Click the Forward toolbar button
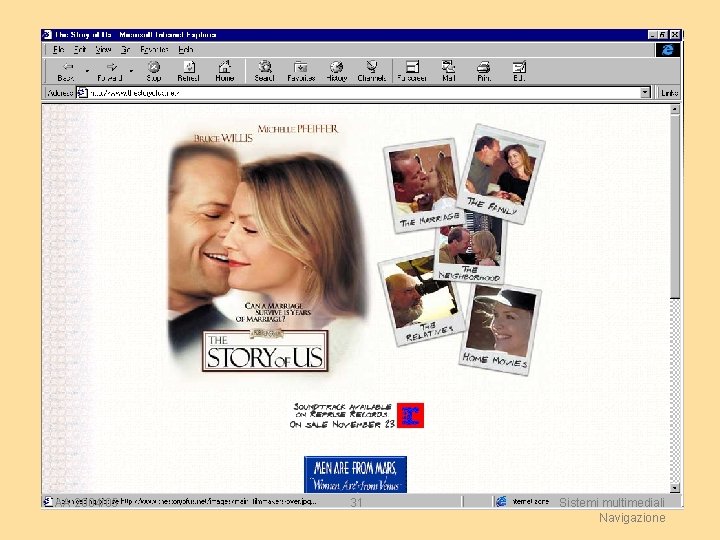720x540 pixels. click(x=110, y=72)
